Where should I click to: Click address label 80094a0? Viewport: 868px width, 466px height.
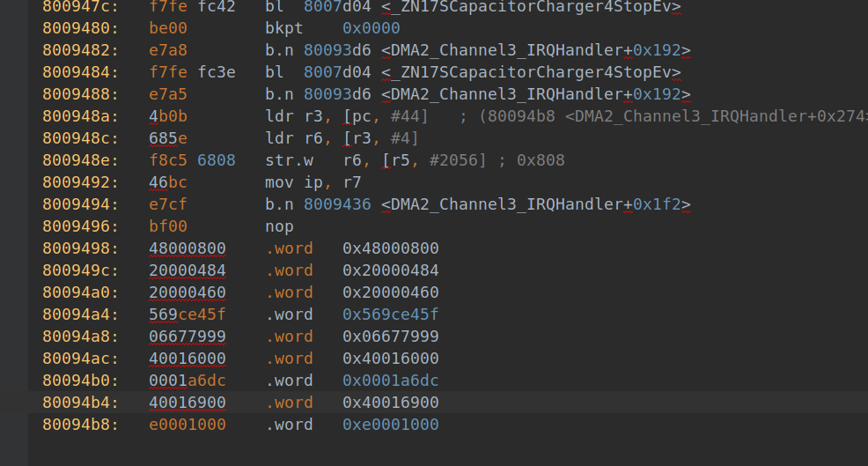point(76,292)
